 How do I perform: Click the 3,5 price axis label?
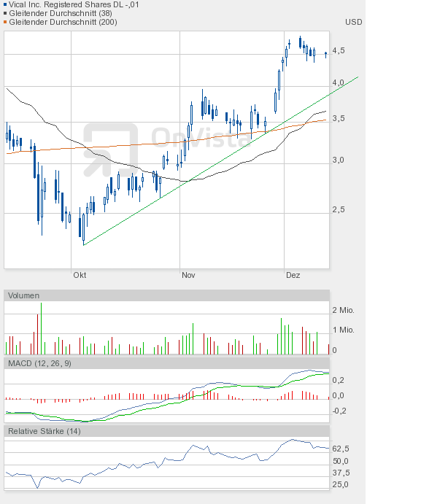[339, 118]
